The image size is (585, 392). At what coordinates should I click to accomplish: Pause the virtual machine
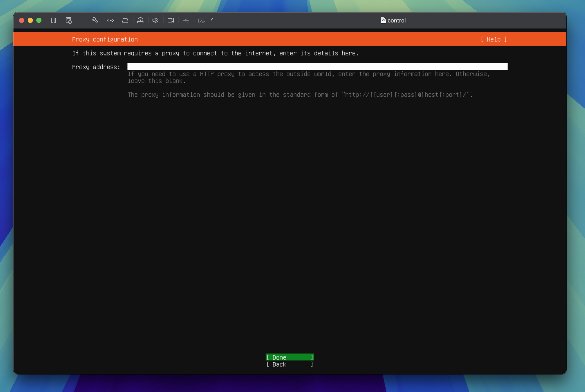[54, 20]
